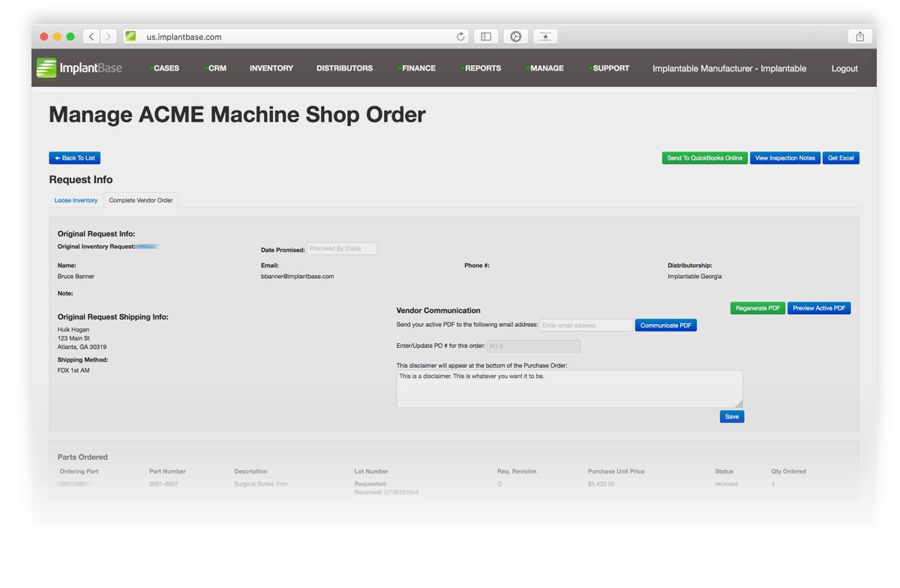Image resolution: width=900 pixels, height=588 pixels.
Task: Open the DISTRIBUTORS menu
Action: [344, 68]
